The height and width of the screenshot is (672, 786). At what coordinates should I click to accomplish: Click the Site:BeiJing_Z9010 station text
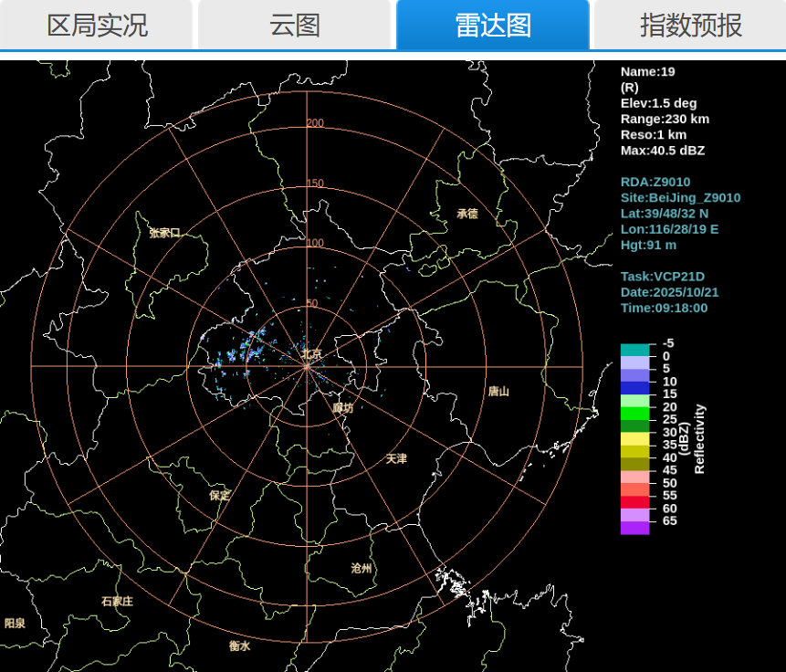click(680, 198)
